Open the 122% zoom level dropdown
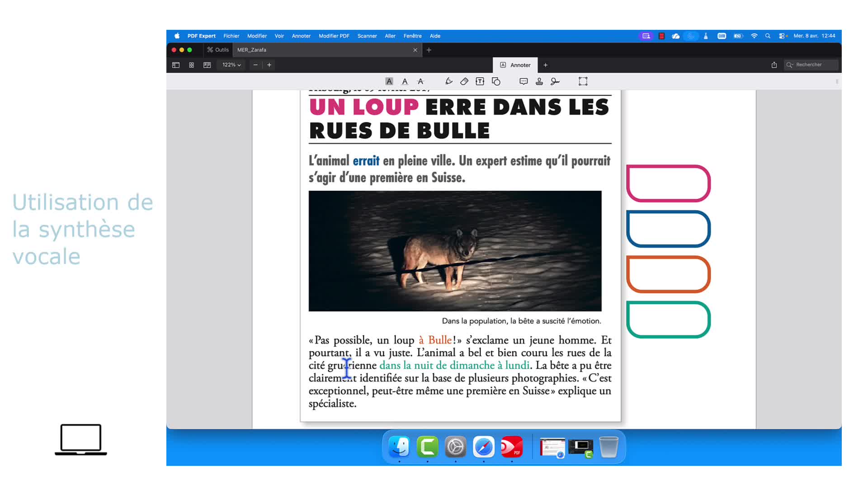 point(231,65)
